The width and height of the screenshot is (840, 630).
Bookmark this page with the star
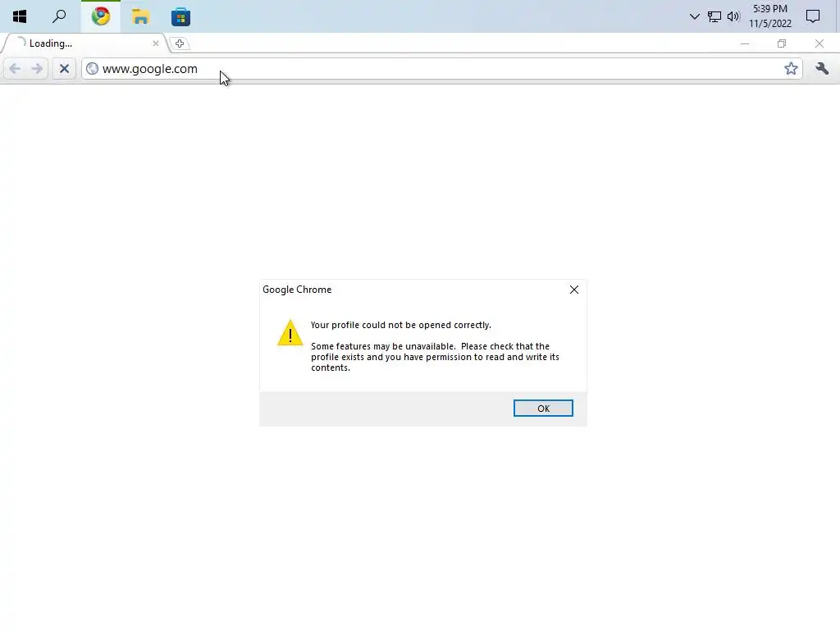click(791, 69)
